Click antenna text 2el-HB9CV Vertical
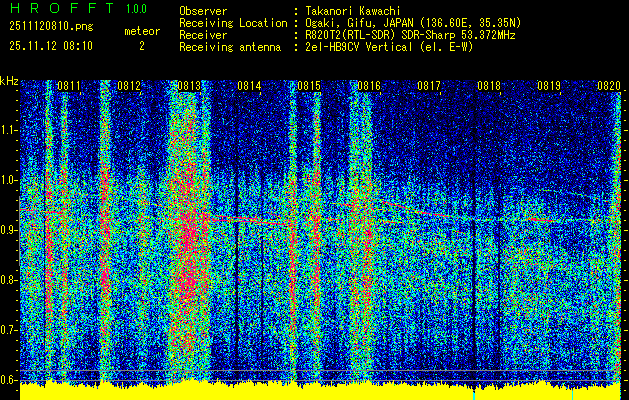The width and height of the screenshot is (629, 400). click(389, 47)
